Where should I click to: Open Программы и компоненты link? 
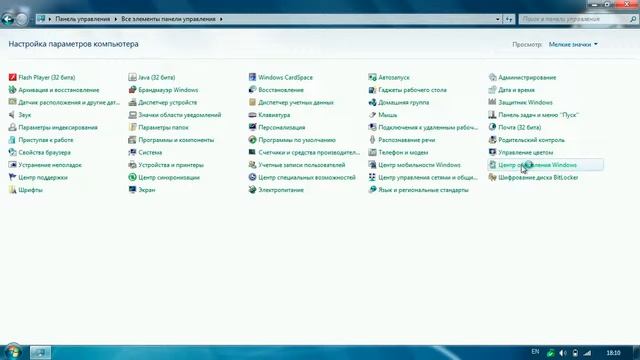tap(176, 140)
